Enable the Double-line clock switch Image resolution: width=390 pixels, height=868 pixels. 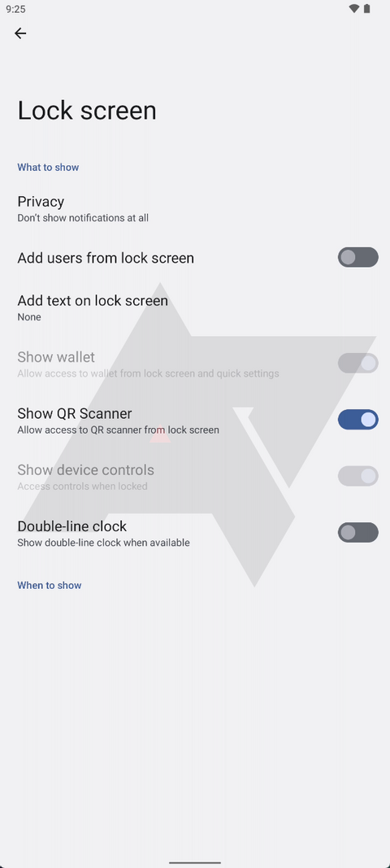pos(358,533)
